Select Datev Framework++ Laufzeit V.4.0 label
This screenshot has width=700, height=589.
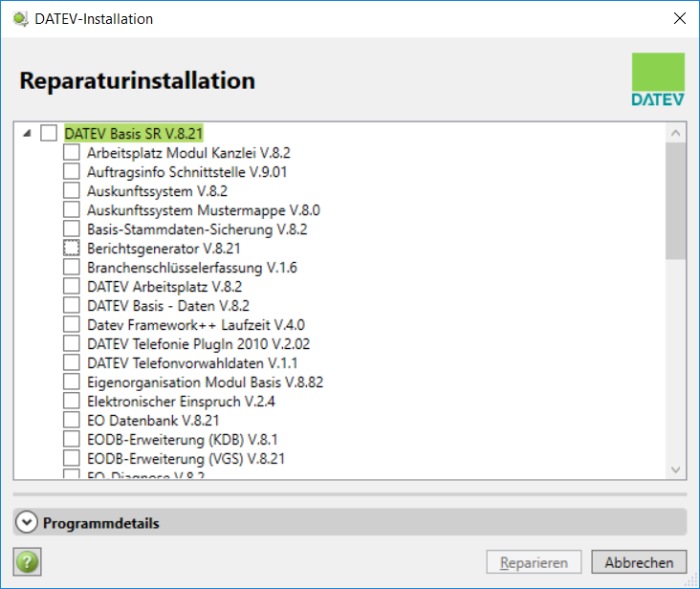[x=196, y=325]
